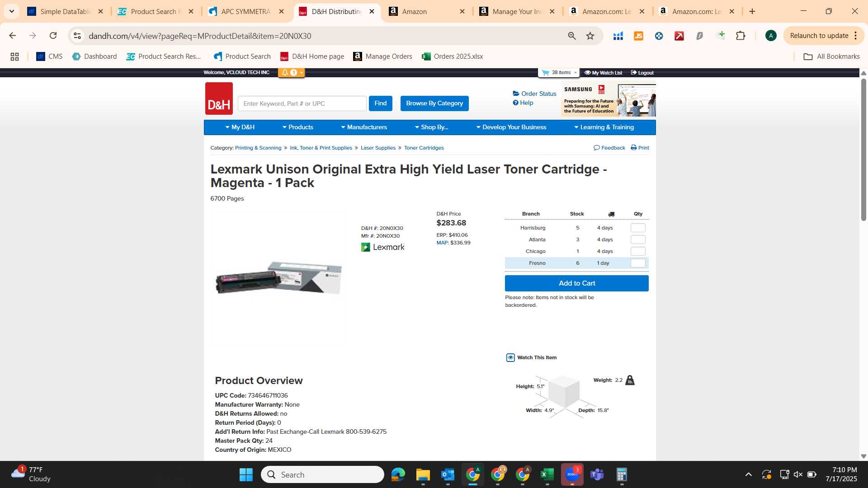The width and height of the screenshot is (868, 488).
Task: Open the shopping cart with 38 items
Action: click(559, 72)
